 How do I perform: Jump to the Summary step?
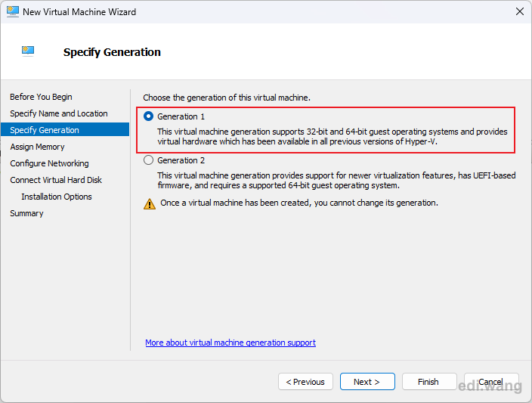(26, 213)
